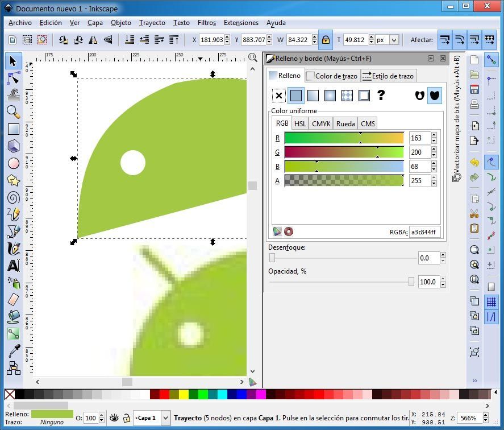
Task: Toggle layer visibility eye icon
Action: tap(114, 418)
